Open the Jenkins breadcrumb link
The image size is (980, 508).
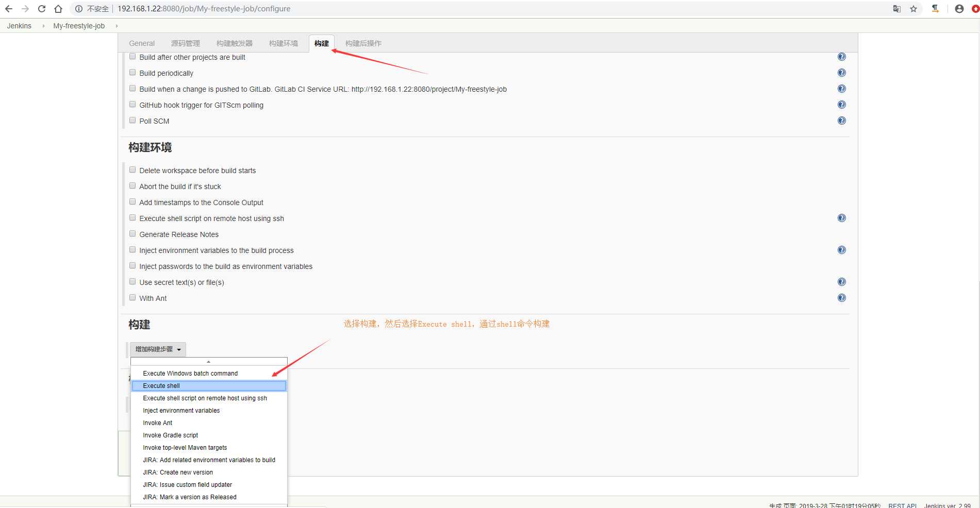(x=19, y=26)
